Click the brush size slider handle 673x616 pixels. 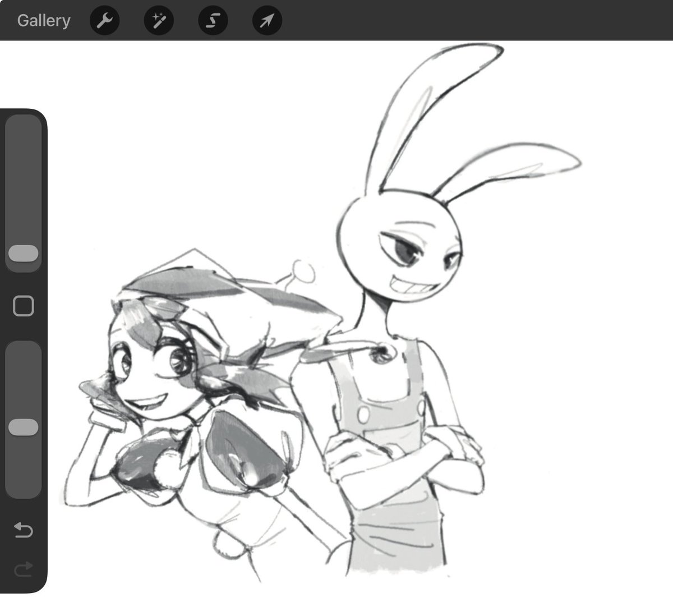pyautogui.click(x=24, y=254)
